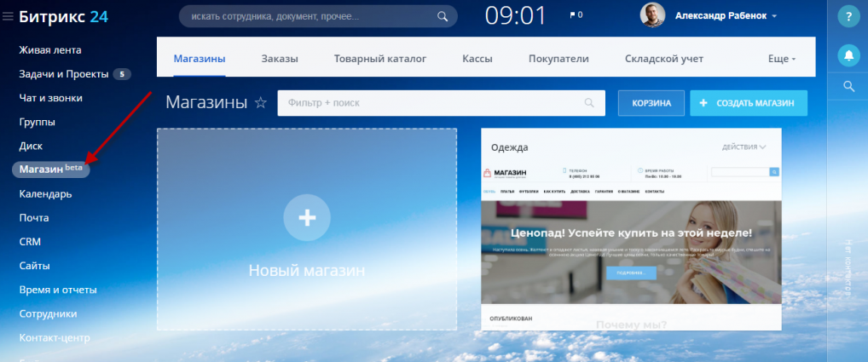This screenshot has width=868, height=362.
Task: Click the КОРЗИНА button
Action: 651,103
